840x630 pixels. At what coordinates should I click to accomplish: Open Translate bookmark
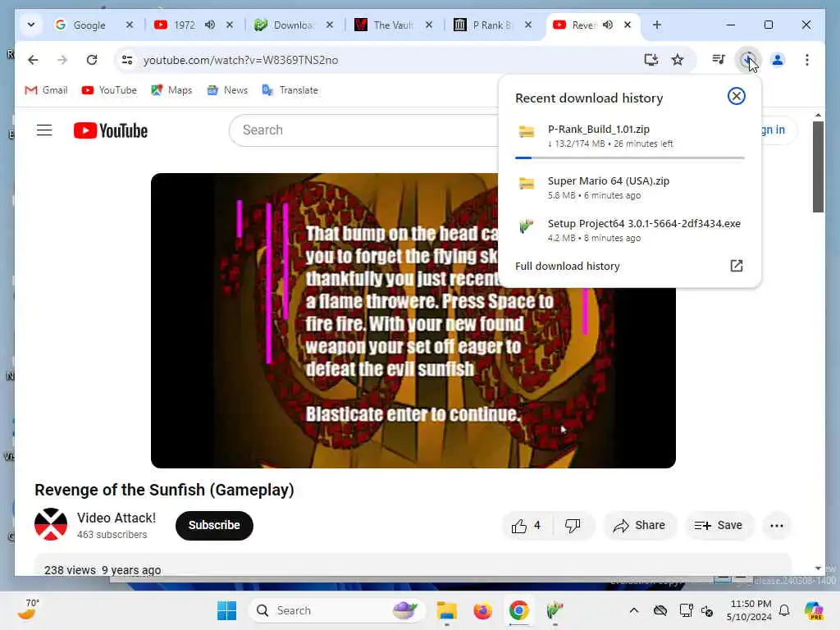click(x=290, y=90)
